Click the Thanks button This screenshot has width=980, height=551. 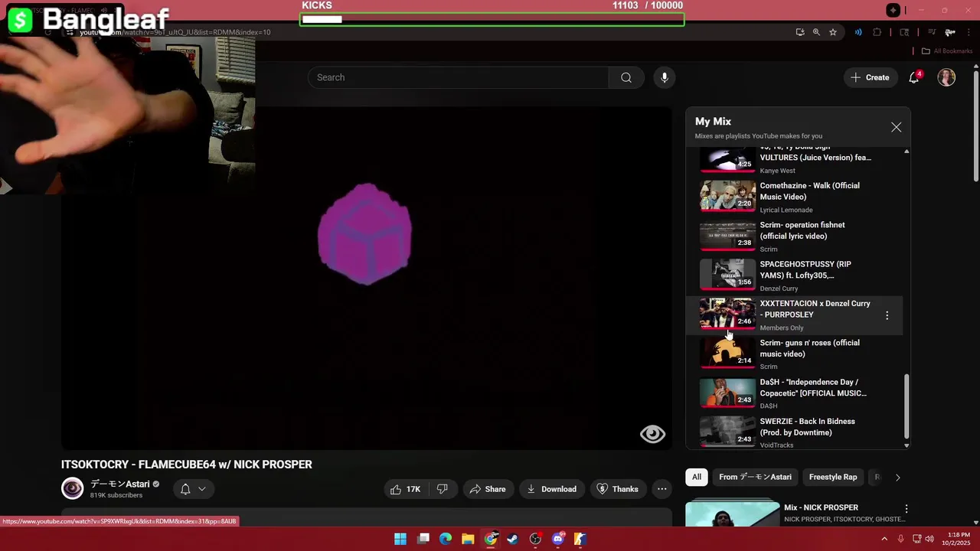[x=617, y=489]
